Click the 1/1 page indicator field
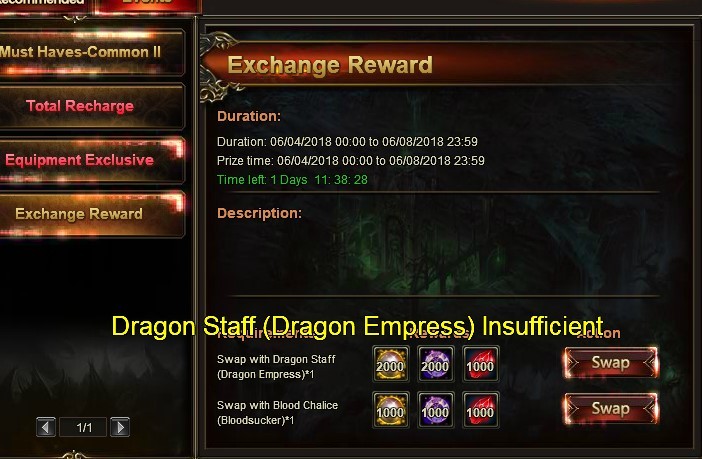The image size is (702, 459). [x=83, y=427]
